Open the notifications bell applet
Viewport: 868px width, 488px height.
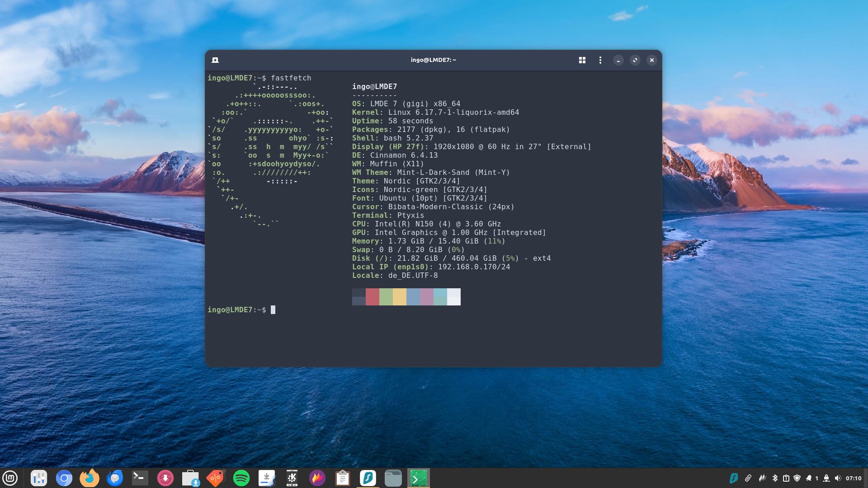(x=809, y=478)
